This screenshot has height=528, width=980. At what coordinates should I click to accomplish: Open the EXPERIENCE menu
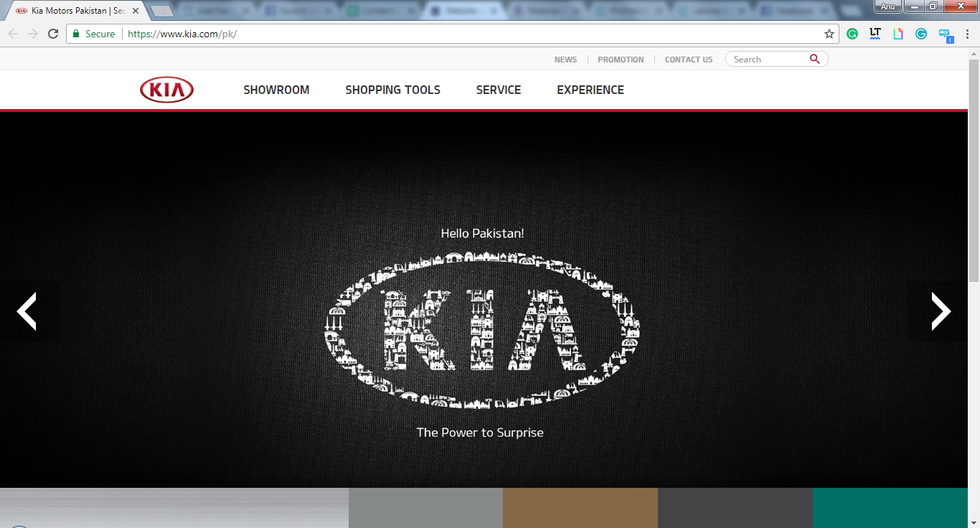590,90
